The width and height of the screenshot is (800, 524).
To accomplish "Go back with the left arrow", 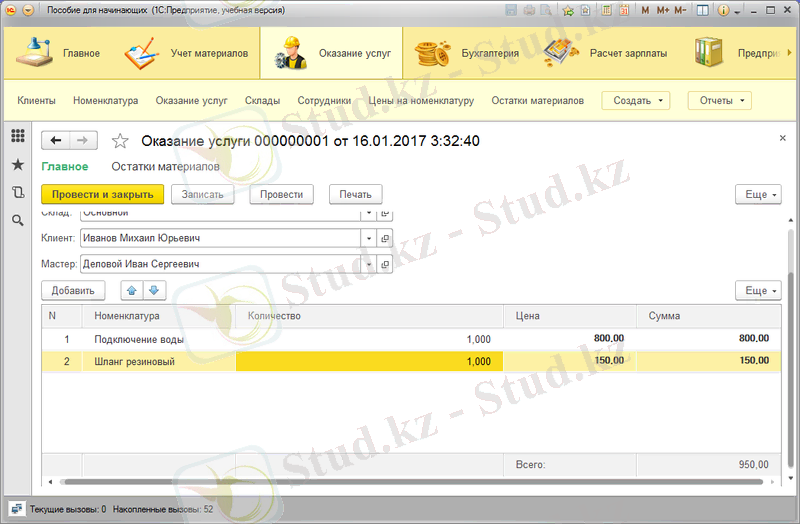I will coord(56,140).
